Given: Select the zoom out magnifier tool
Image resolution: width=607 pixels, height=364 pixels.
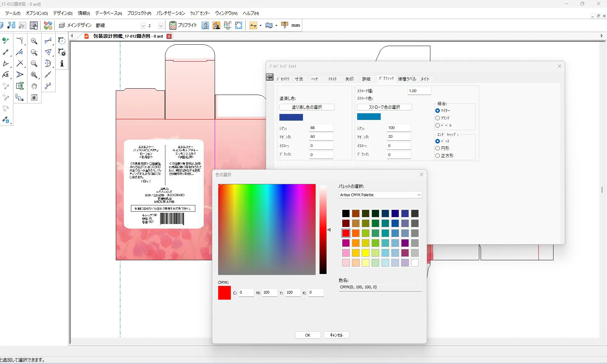Looking at the screenshot, I should [x=34, y=64].
